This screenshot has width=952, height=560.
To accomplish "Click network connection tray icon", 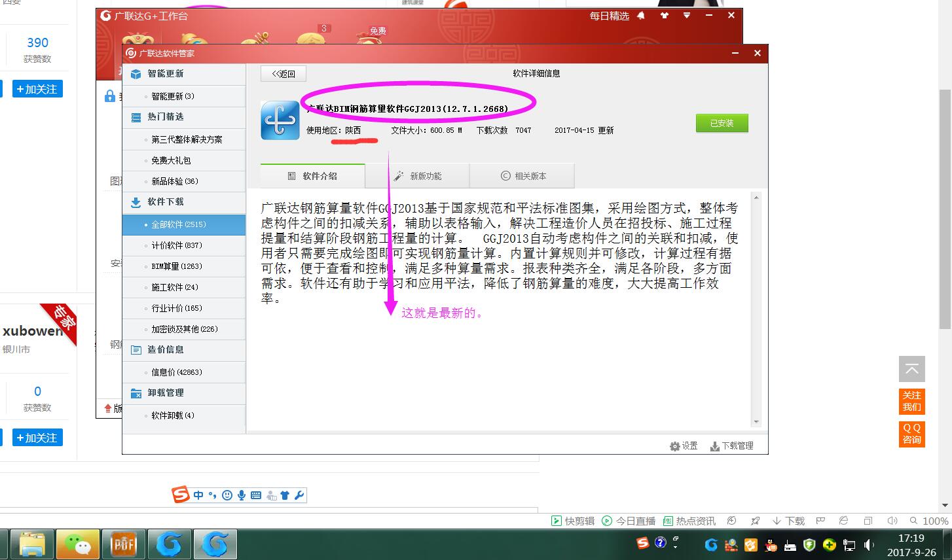I will 849,544.
